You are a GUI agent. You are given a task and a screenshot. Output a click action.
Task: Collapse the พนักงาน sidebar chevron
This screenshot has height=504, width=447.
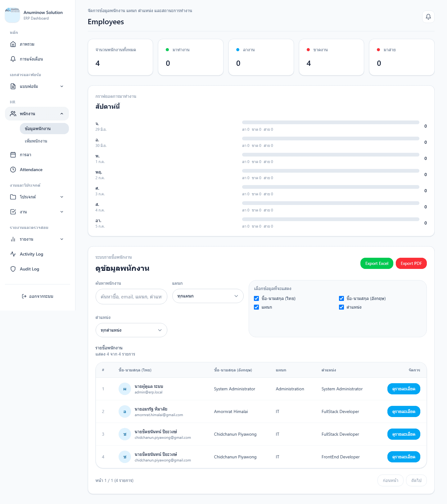pos(62,114)
